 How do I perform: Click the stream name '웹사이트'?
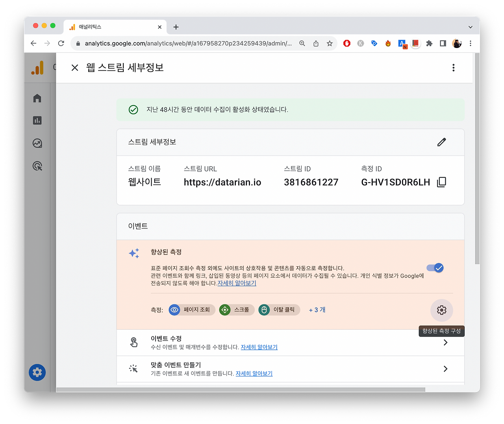pos(145,182)
